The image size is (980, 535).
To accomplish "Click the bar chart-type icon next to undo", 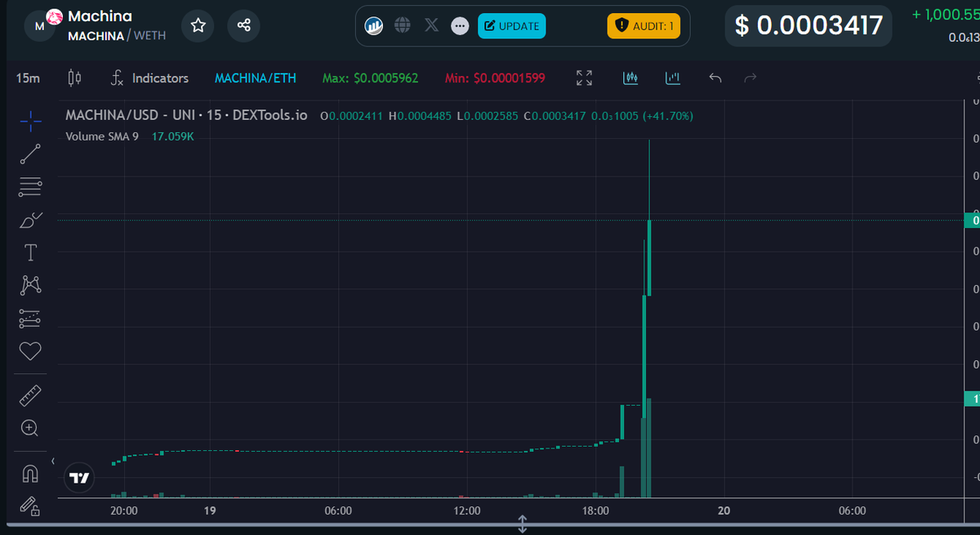I will pos(673,78).
